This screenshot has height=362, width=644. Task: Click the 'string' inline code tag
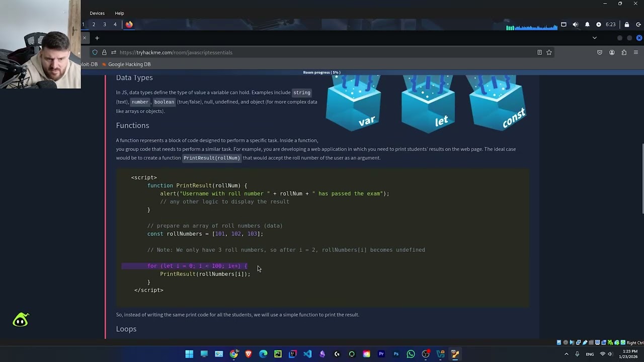pyautogui.click(x=302, y=93)
